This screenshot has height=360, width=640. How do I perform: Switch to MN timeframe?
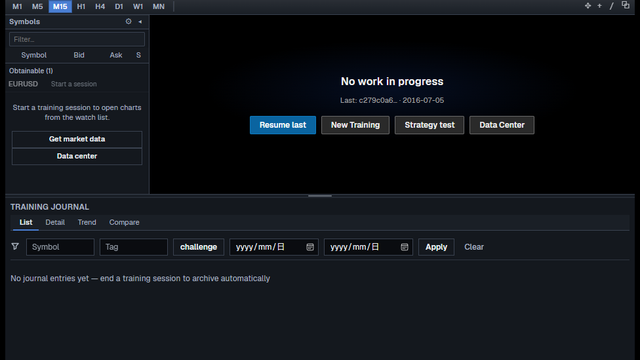click(x=158, y=7)
